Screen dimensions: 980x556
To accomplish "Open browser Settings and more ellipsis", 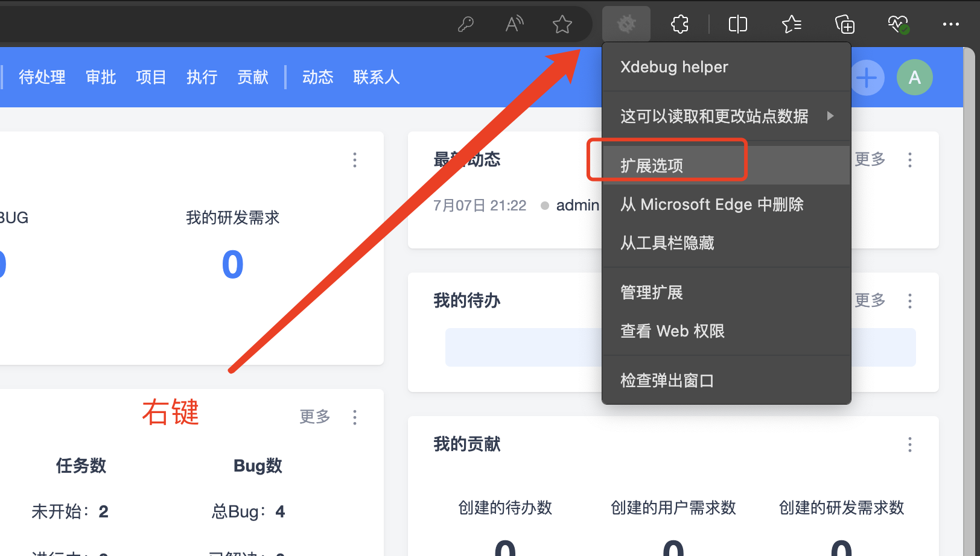I will 950,24.
